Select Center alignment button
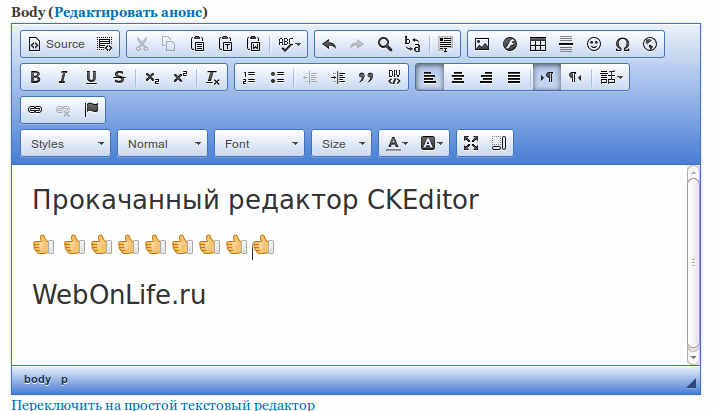715x411 pixels. (x=457, y=77)
